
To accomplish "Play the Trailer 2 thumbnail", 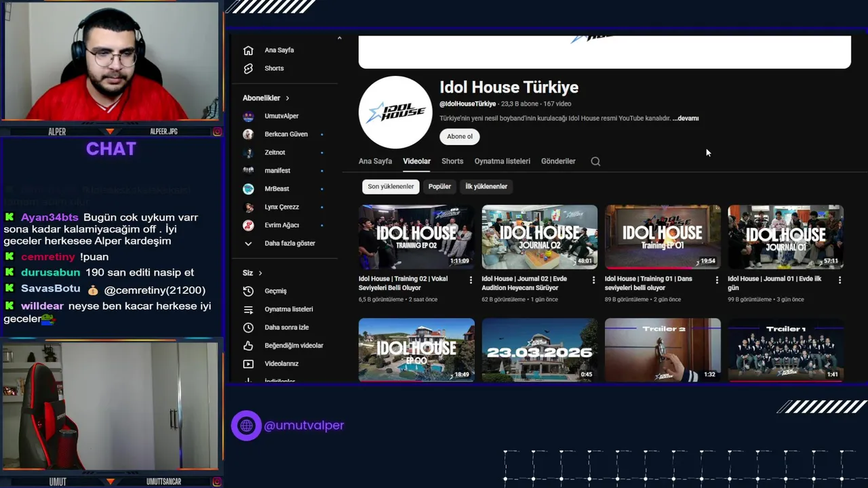I will click(663, 350).
